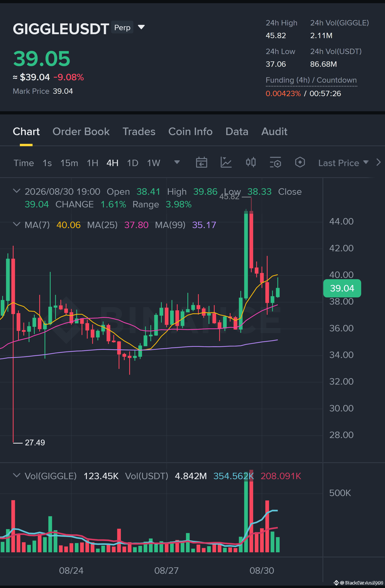385x588 pixels.
Task: Collapse the Vol(GIGGLE) indicator legend
Action: [x=16, y=475]
